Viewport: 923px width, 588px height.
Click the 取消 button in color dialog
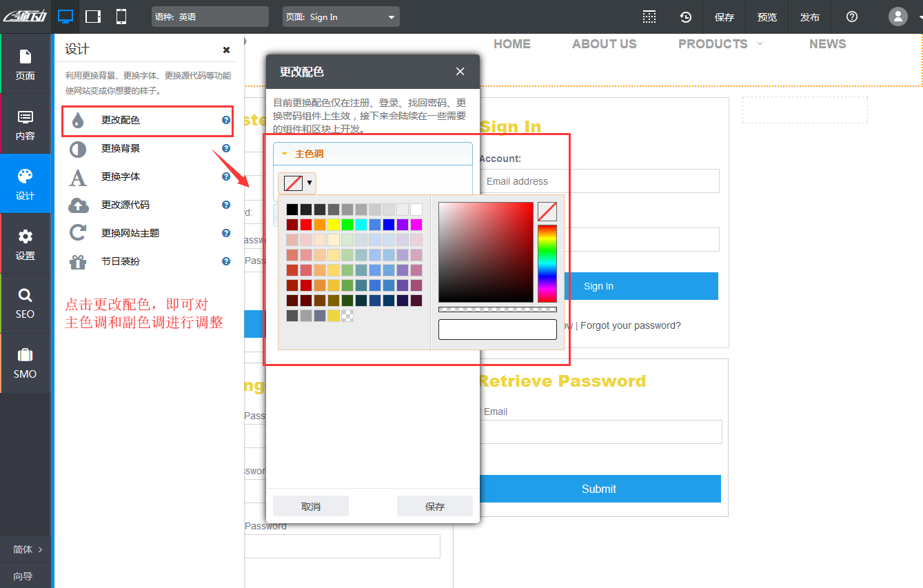[x=311, y=506]
